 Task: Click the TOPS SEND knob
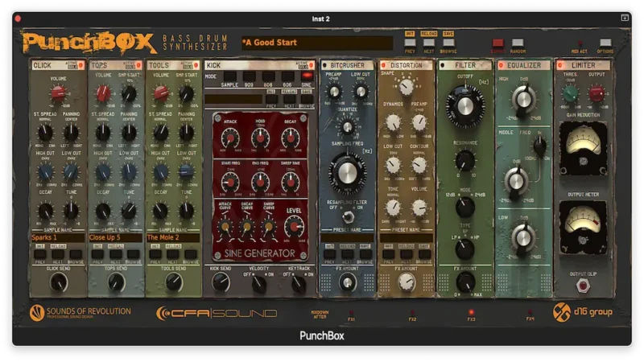coord(116,282)
